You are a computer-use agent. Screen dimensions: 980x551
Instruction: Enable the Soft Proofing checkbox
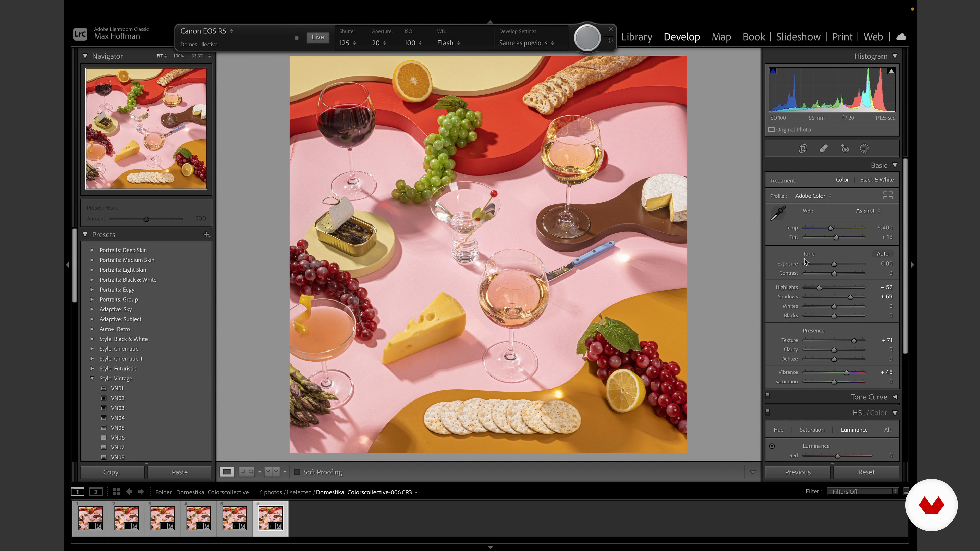point(297,472)
